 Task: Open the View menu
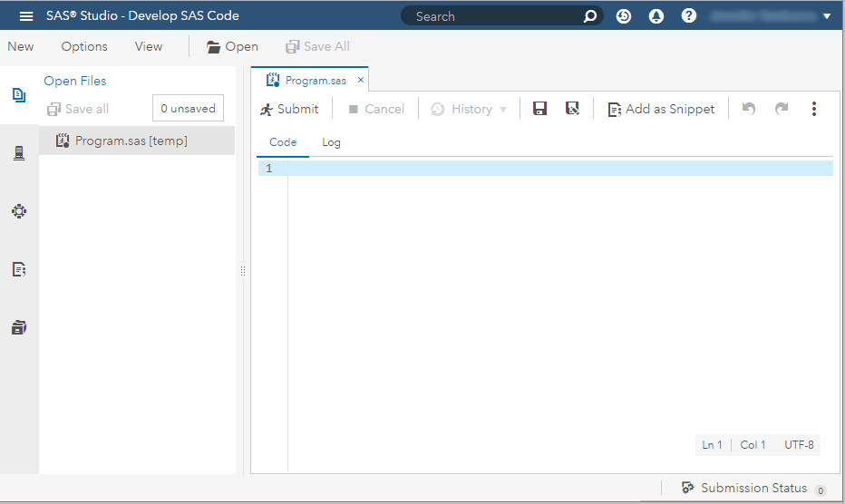(x=148, y=47)
